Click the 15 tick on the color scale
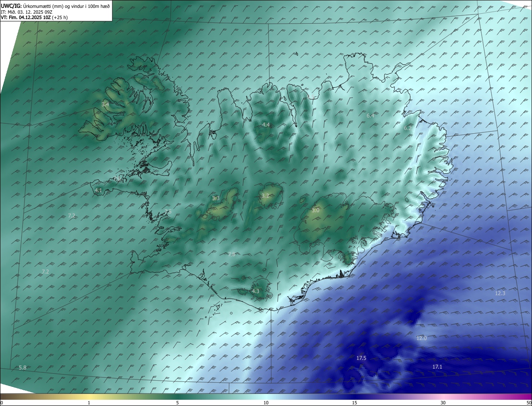 (x=355, y=403)
